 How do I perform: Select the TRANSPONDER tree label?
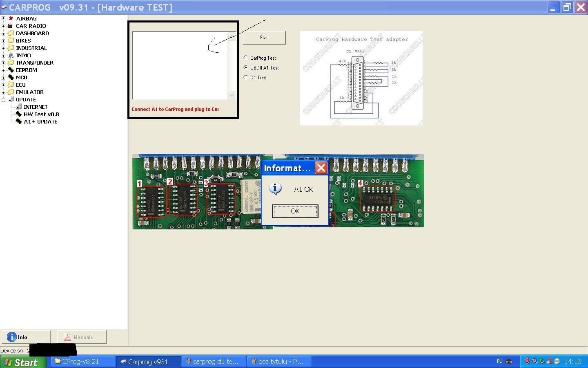pyautogui.click(x=35, y=63)
